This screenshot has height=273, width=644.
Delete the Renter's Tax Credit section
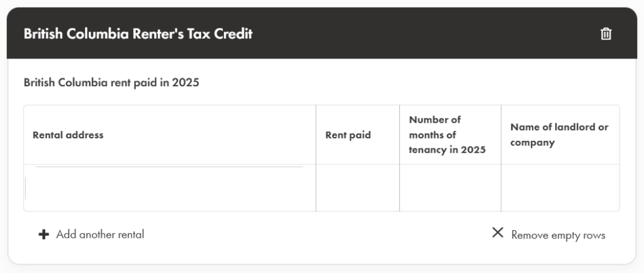click(x=606, y=34)
